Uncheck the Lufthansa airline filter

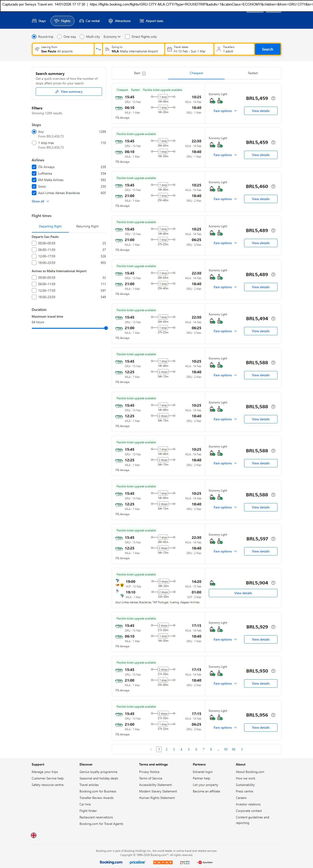(34, 174)
